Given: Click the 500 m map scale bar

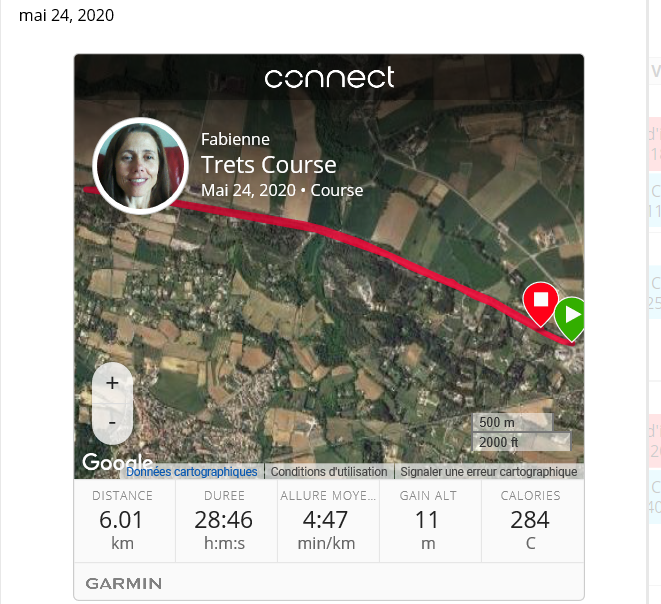Looking at the screenshot, I should click(513, 422).
